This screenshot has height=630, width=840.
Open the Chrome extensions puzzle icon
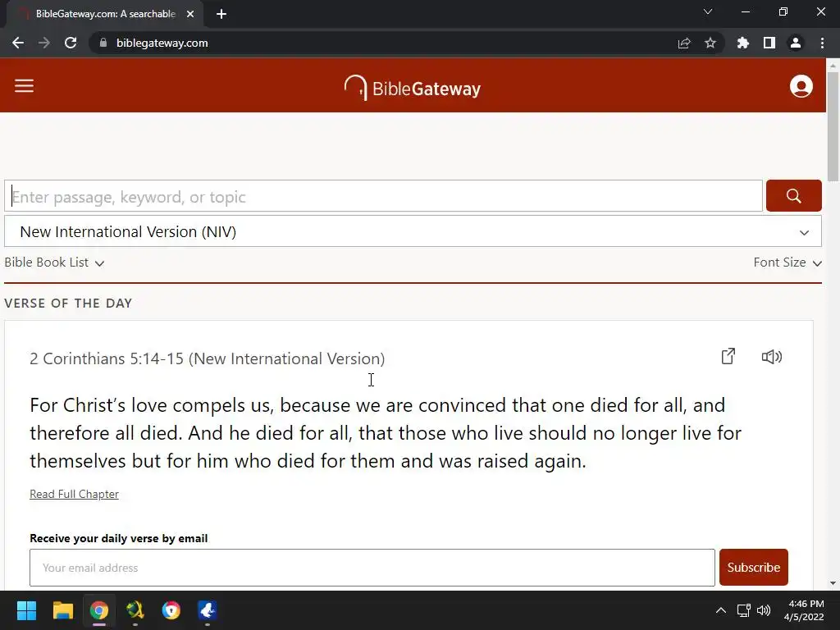coord(742,43)
